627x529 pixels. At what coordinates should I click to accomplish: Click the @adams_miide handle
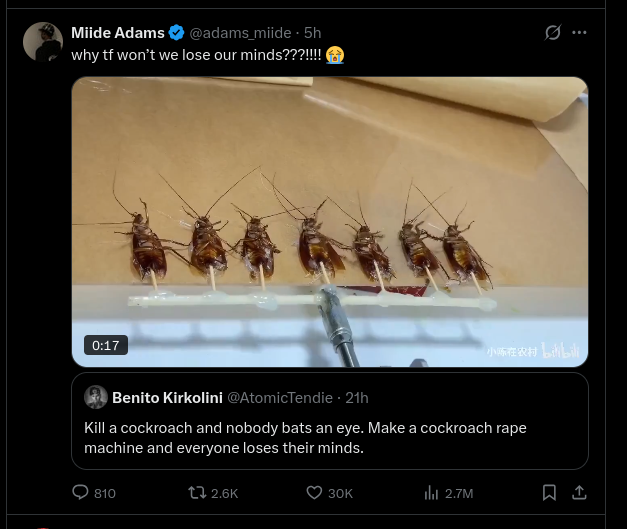240,33
